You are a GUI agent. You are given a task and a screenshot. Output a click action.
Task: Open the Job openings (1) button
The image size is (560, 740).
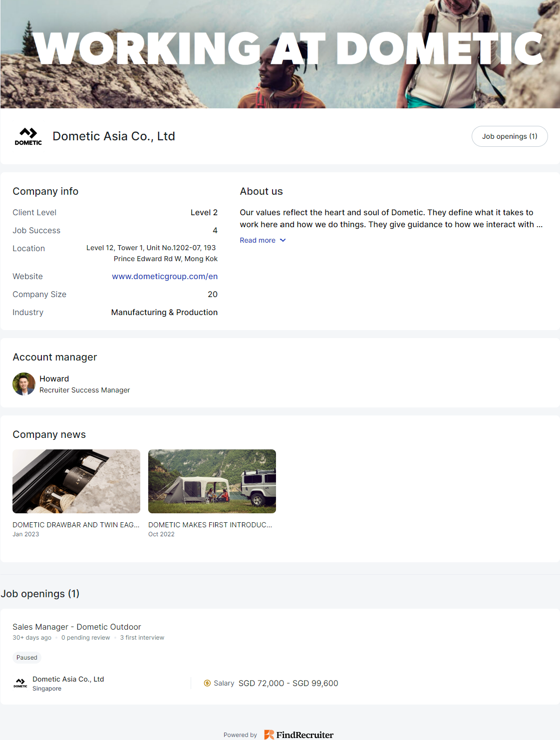tap(509, 136)
